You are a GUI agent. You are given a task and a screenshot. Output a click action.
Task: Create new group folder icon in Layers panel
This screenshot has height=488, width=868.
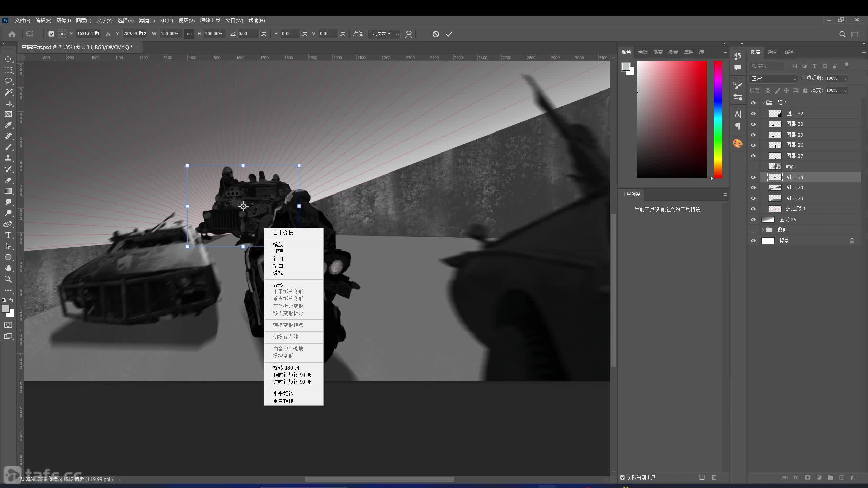point(830,477)
